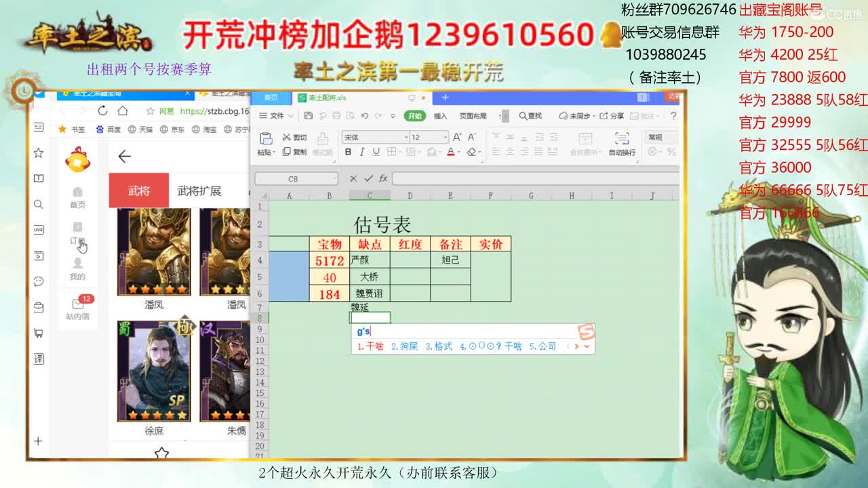Click the Paste clipboard icon

point(266,138)
